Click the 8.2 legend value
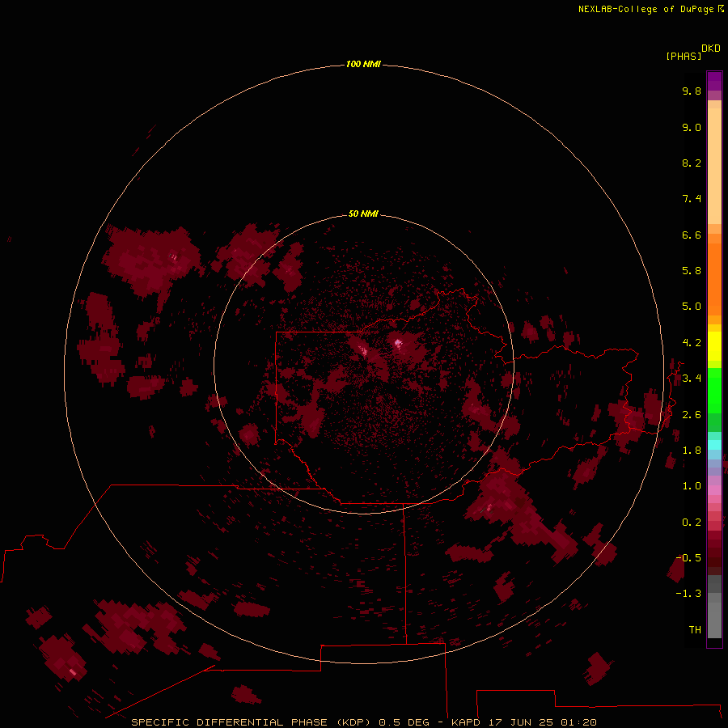Image resolution: width=728 pixels, height=728 pixels. coord(692,163)
